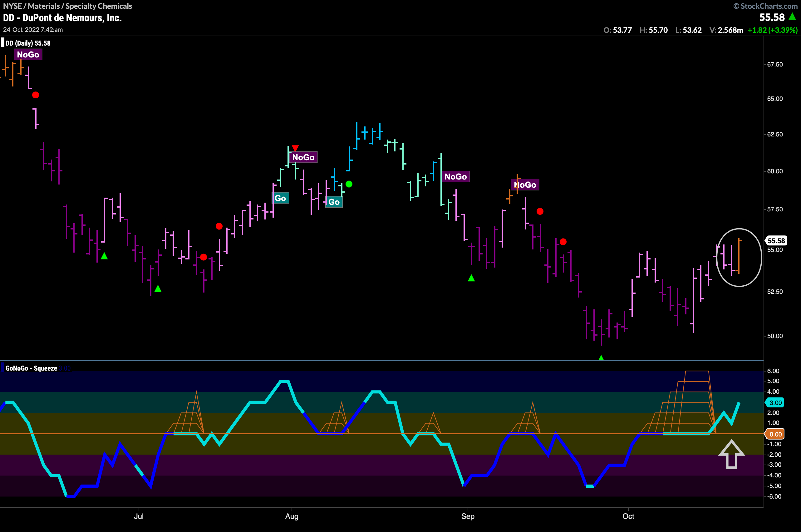This screenshot has height=532, width=801.
Task: Click the open price O: 53.77
Action: (x=618, y=30)
